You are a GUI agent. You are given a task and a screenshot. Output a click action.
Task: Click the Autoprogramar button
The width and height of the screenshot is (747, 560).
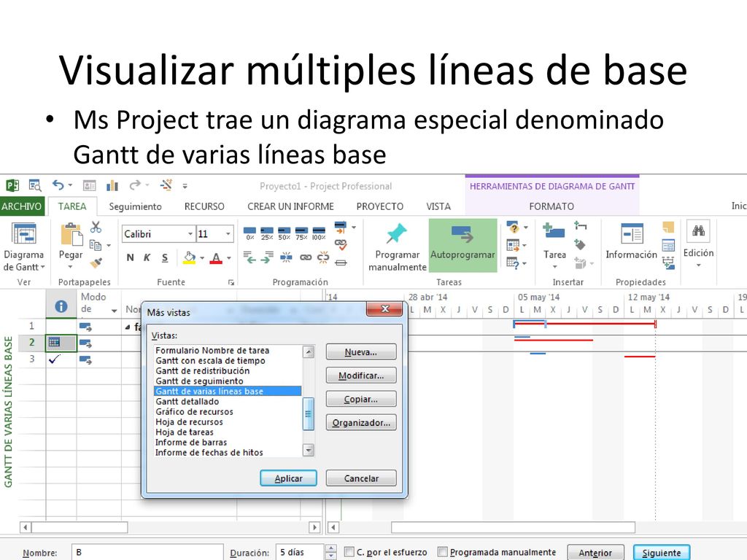pyautogui.click(x=462, y=246)
